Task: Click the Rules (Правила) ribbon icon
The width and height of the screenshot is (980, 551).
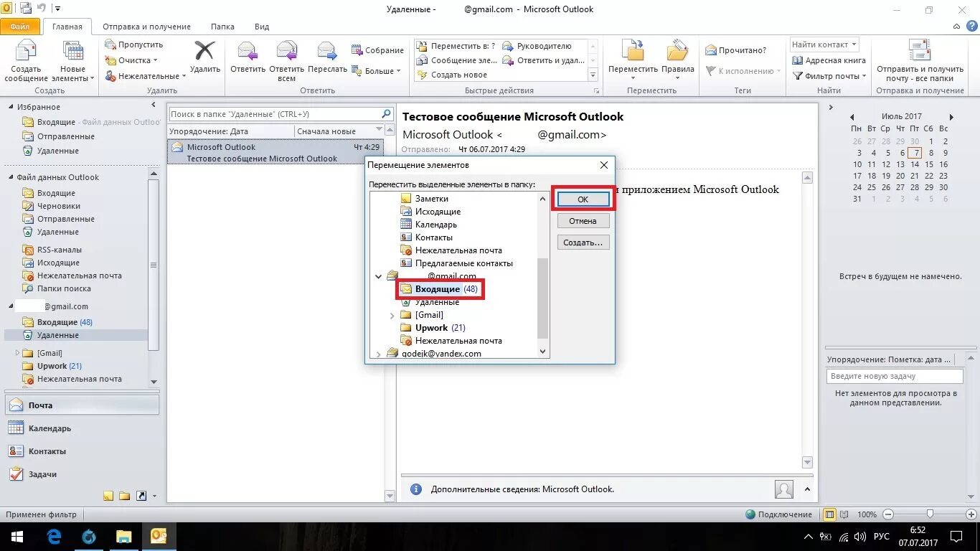Action: 677,51
